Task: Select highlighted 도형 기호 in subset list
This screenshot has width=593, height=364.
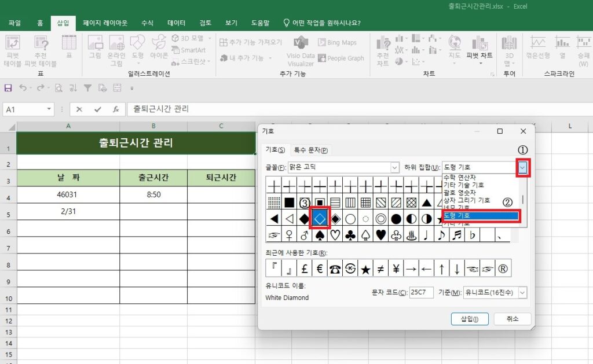Action: pyautogui.click(x=480, y=215)
